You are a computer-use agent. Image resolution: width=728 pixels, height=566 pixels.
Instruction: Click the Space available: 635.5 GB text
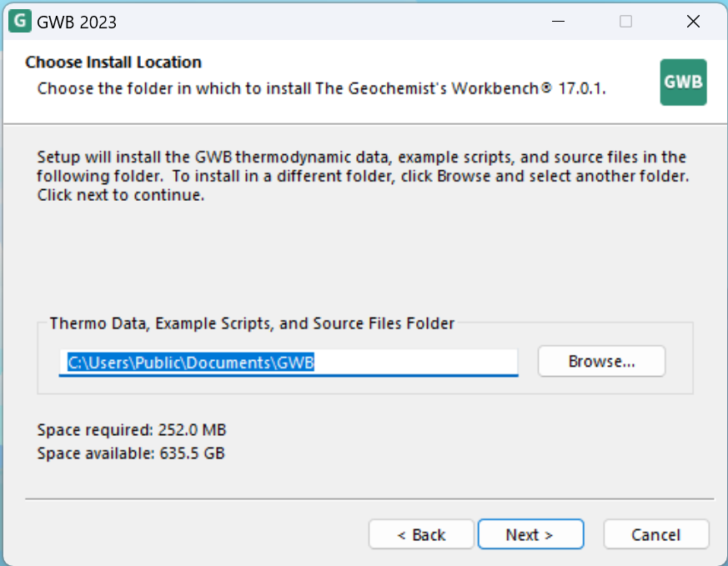coord(131,453)
